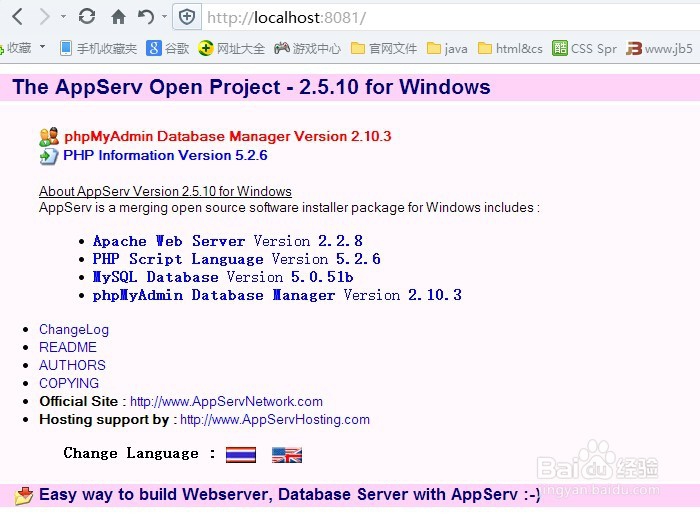The width and height of the screenshot is (700, 515).
Task: Open the html&cs bookmark folder
Action: [510, 48]
